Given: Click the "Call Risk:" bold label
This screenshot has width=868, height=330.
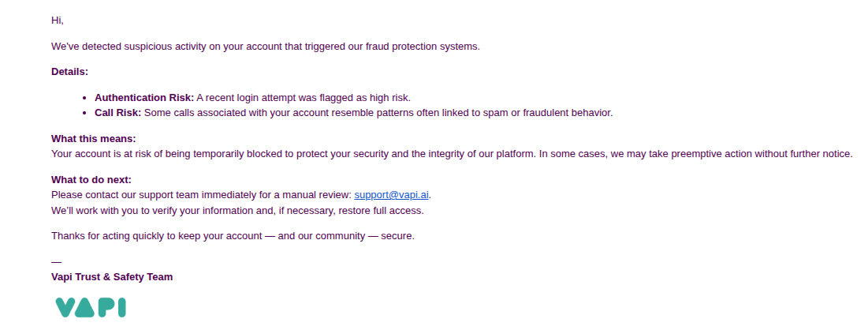Looking at the screenshot, I should [117, 113].
